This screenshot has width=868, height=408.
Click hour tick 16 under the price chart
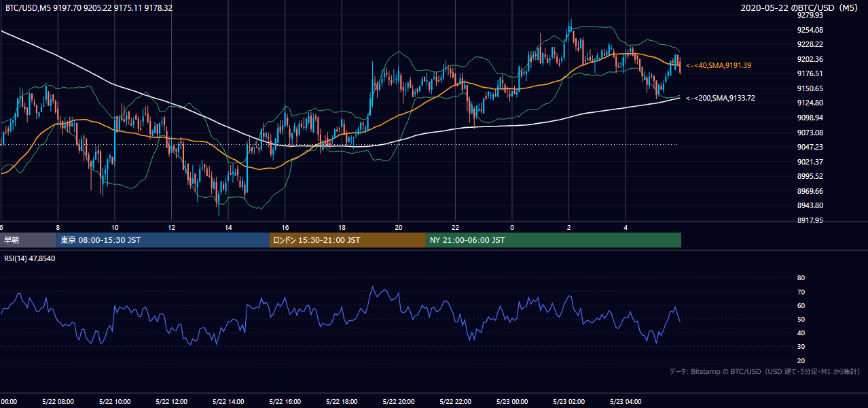285,228
